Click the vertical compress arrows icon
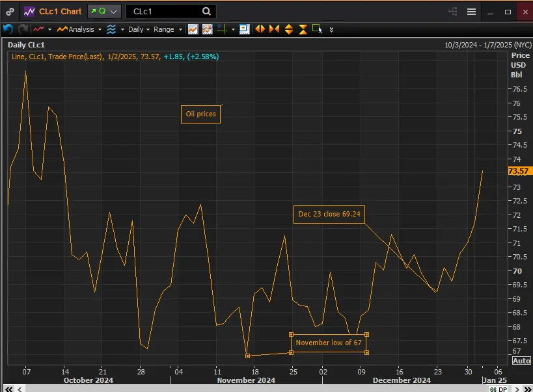Screen dimensions: 533x392 (x=303, y=29)
